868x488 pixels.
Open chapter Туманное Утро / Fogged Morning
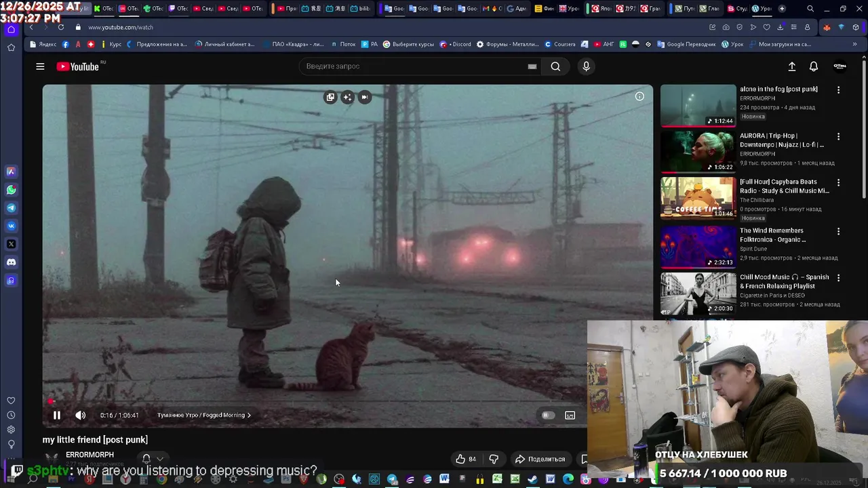(204, 415)
